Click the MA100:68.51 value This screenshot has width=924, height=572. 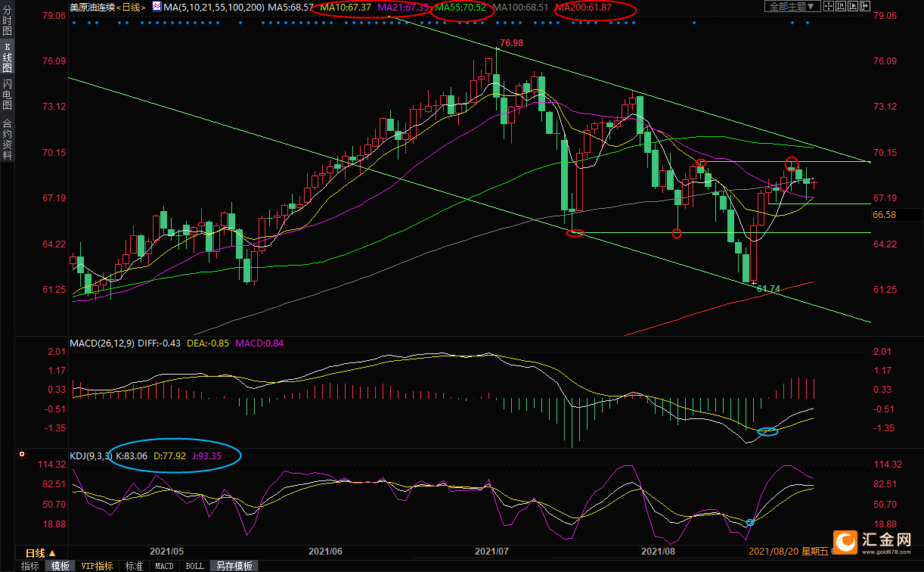[x=521, y=7]
